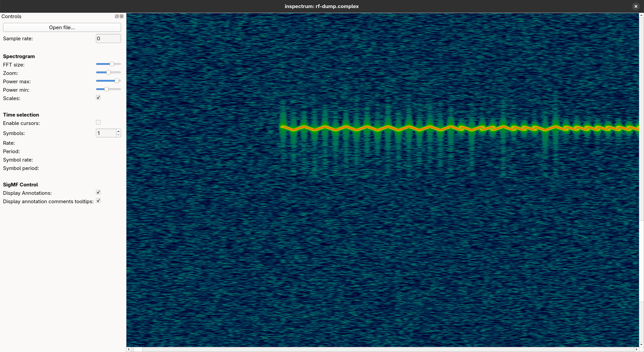Click the Zoom slider handle

click(108, 73)
